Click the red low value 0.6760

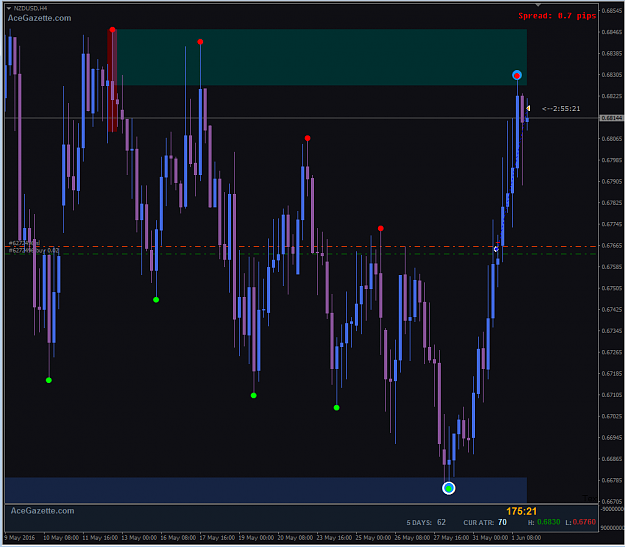(584, 522)
